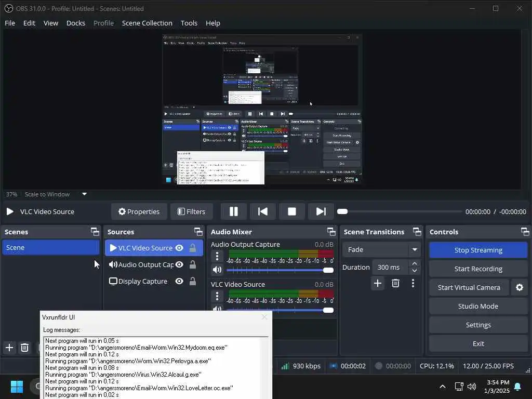Mute Audio Output Capture in mixer
532x399 pixels.
tap(217, 270)
